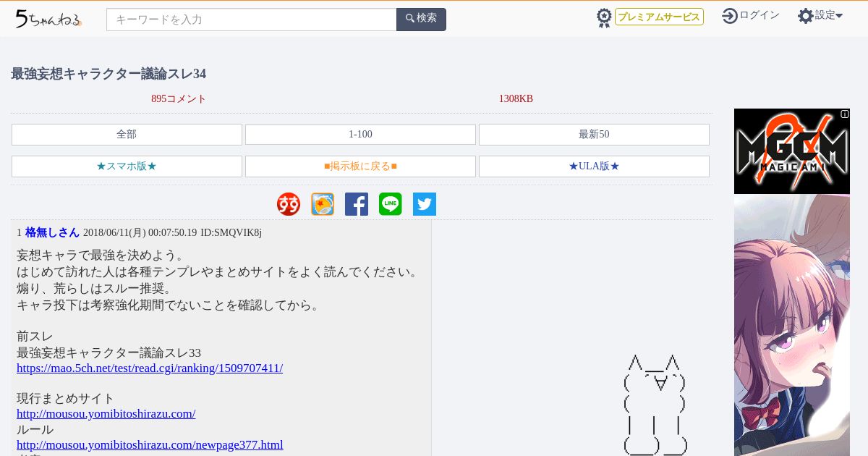The height and width of the screenshot is (456, 868).
Task: Click the 1308KB size text
Action: [516, 99]
